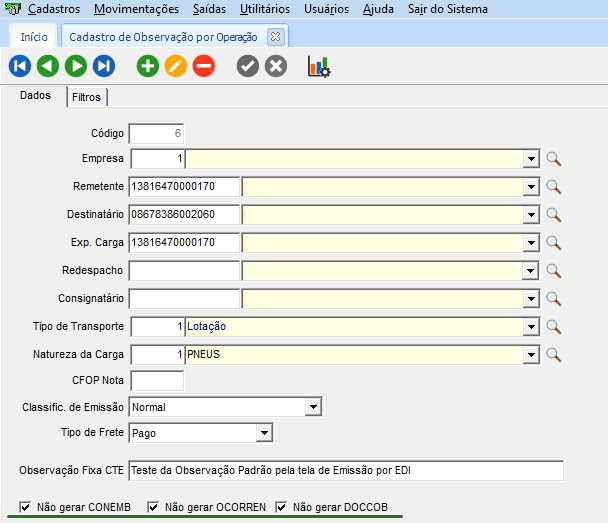
Task: Open Movimentações menu
Action: [136, 9]
